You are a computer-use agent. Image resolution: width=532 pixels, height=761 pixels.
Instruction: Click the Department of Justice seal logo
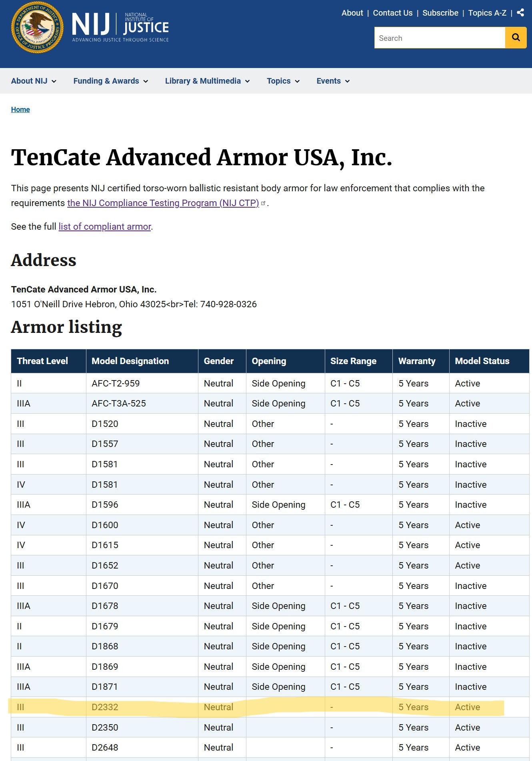coord(37,27)
